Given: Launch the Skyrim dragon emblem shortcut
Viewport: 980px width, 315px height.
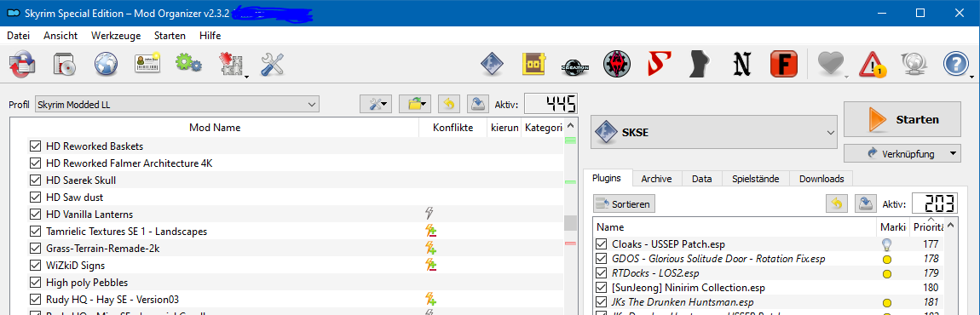Looking at the screenshot, I should click(616, 63).
